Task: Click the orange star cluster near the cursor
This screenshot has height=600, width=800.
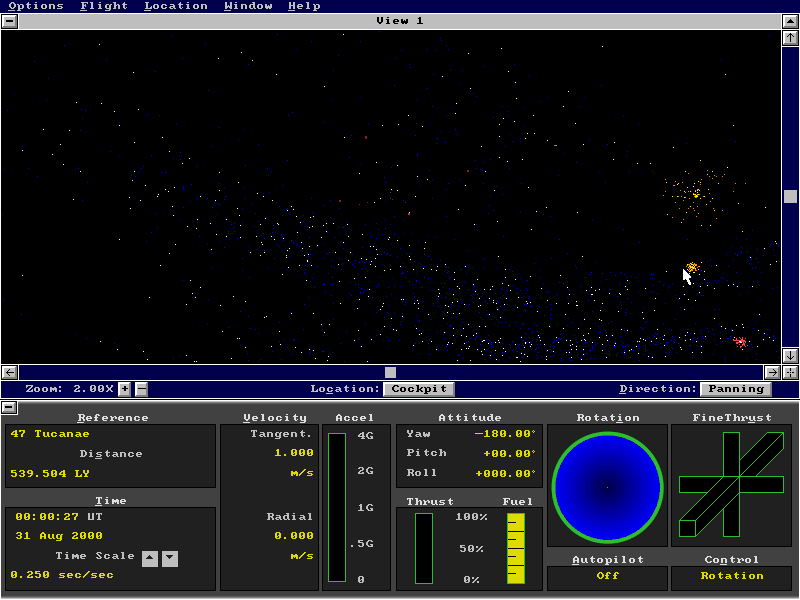Action: (x=692, y=267)
